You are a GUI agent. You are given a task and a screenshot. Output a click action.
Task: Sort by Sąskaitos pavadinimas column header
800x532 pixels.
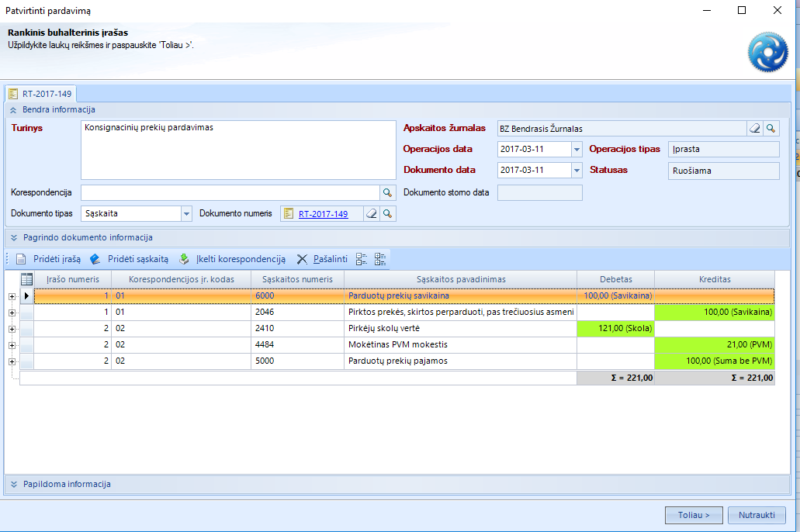click(x=461, y=279)
